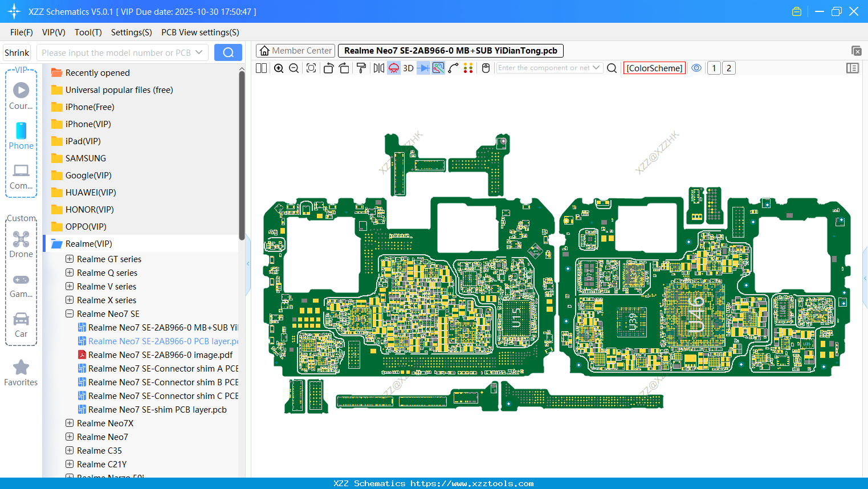
Task: Expand Realme GT series node
Action: [x=70, y=259]
